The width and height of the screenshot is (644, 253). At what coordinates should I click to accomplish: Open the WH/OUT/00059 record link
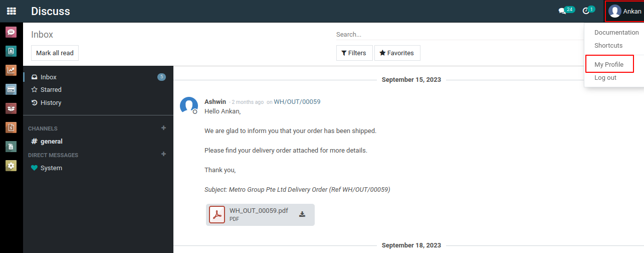coord(297,102)
